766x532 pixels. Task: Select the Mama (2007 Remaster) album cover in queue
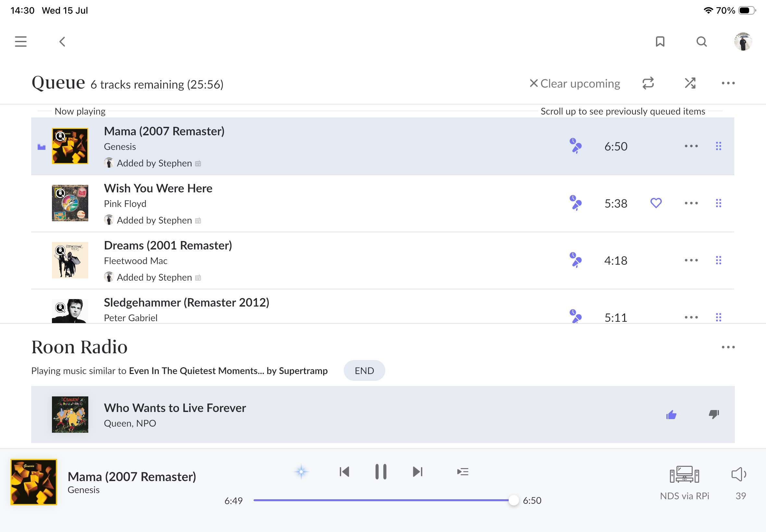[70, 146]
